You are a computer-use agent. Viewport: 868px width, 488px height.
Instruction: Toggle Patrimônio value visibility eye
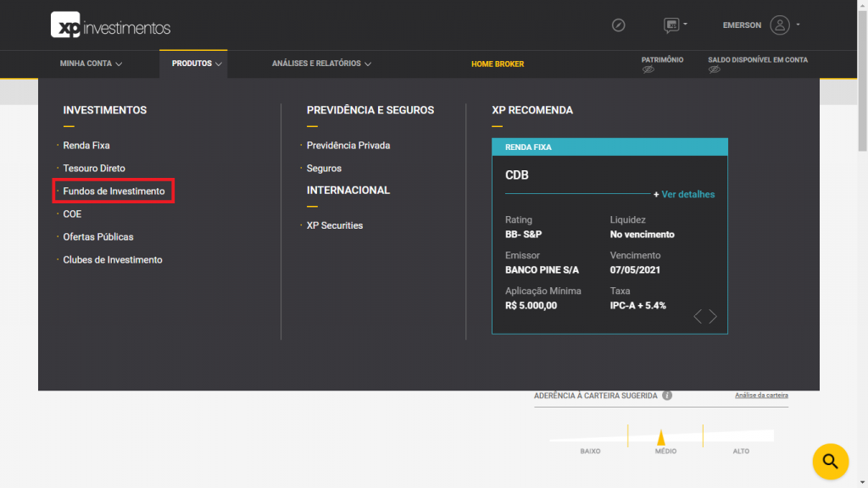648,69
